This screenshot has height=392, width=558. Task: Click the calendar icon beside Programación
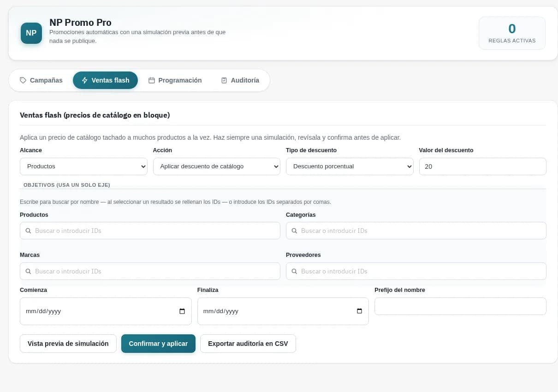pos(151,80)
